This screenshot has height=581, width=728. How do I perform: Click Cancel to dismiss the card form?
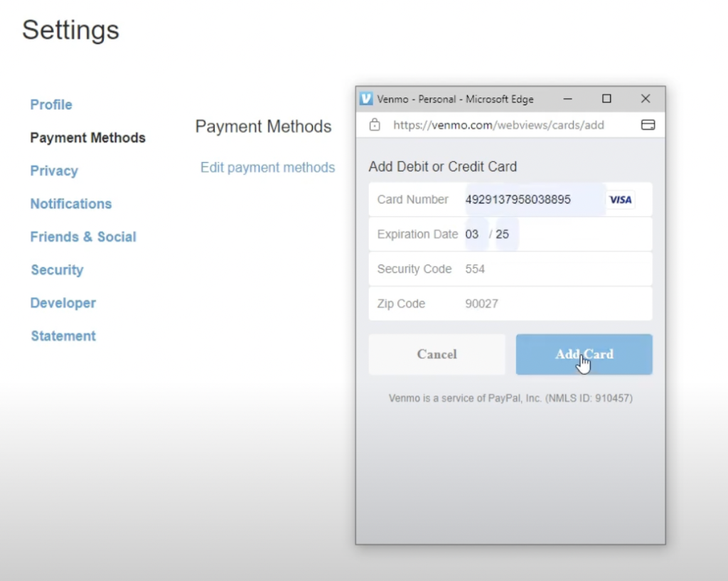[x=437, y=354]
